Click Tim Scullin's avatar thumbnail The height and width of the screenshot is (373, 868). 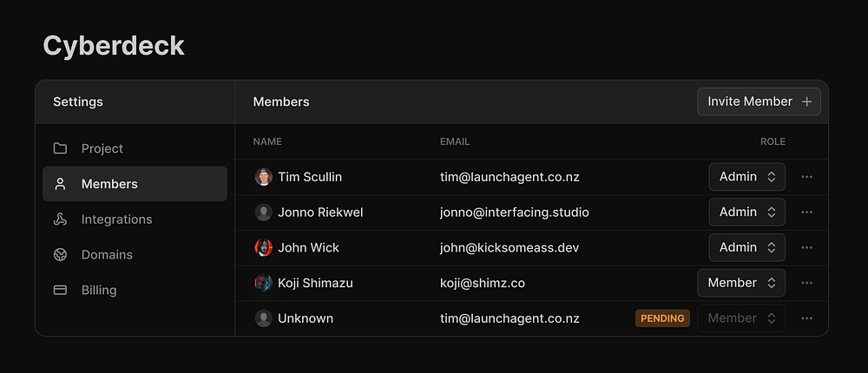pos(264,177)
